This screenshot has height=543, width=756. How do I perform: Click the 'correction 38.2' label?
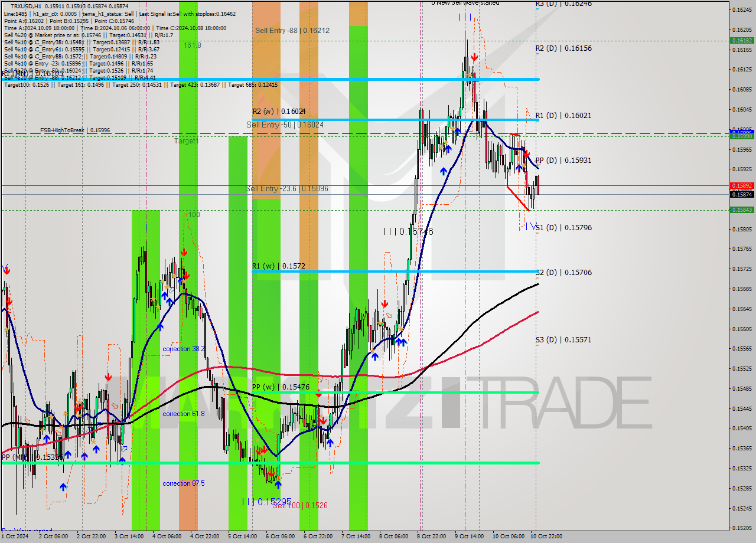[x=184, y=349]
